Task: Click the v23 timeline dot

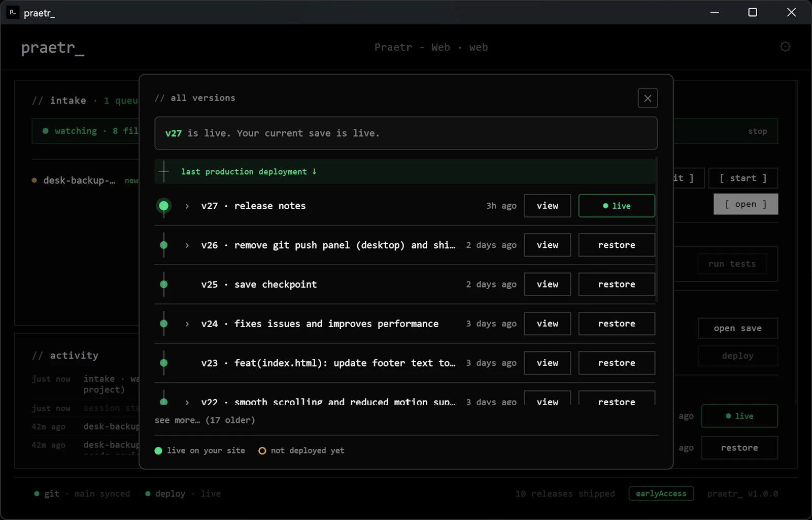Action: tap(163, 363)
